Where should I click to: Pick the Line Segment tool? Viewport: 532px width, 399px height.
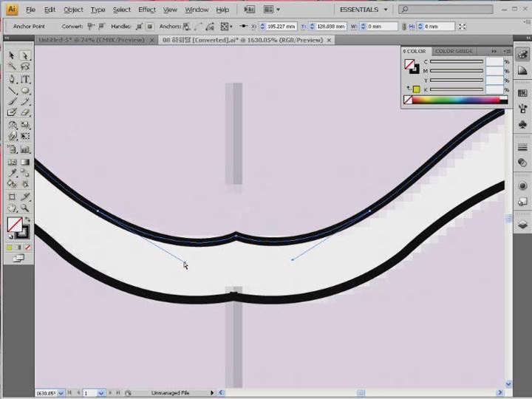click(x=12, y=91)
